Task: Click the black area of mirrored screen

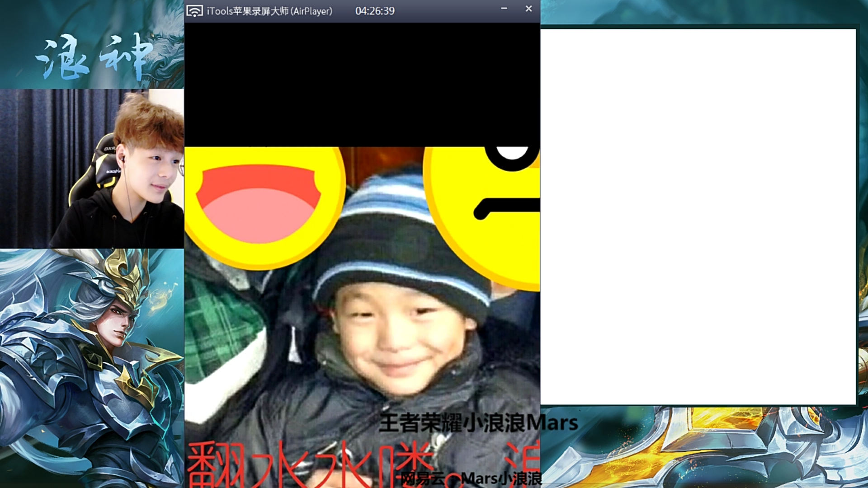Action: point(362,84)
